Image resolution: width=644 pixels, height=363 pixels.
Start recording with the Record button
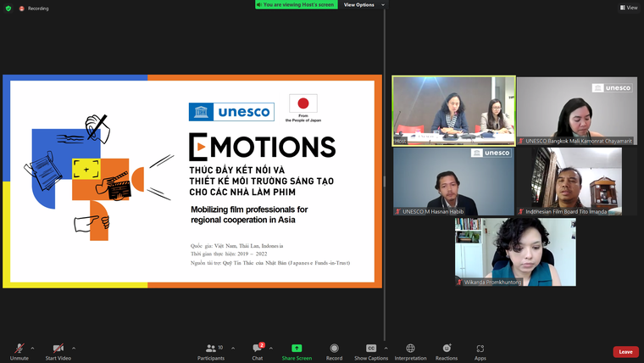pos(334,350)
